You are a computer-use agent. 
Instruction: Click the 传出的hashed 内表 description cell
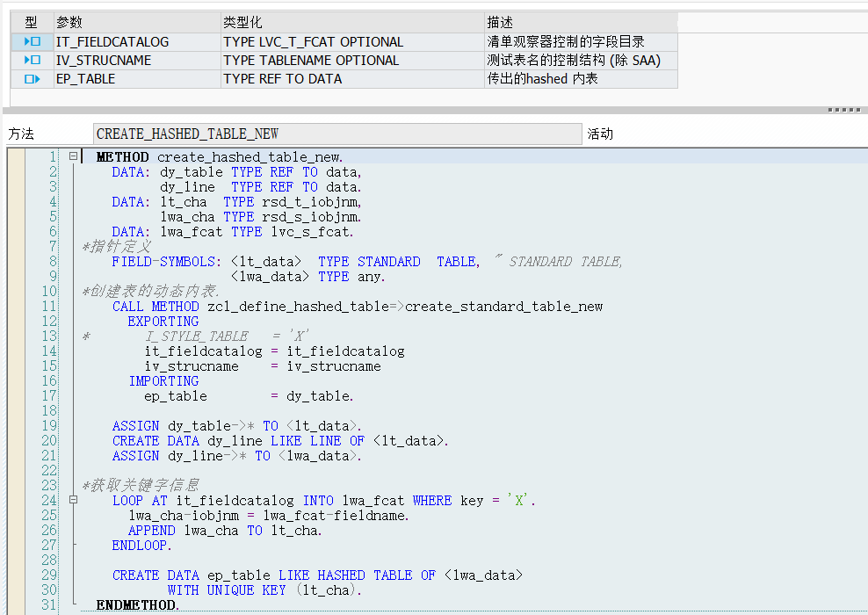pyautogui.click(x=582, y=78)
